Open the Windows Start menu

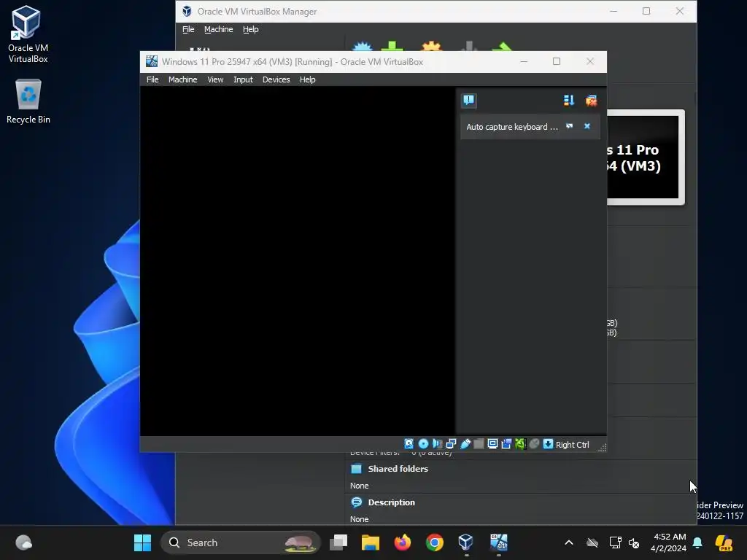pos(142,542)
